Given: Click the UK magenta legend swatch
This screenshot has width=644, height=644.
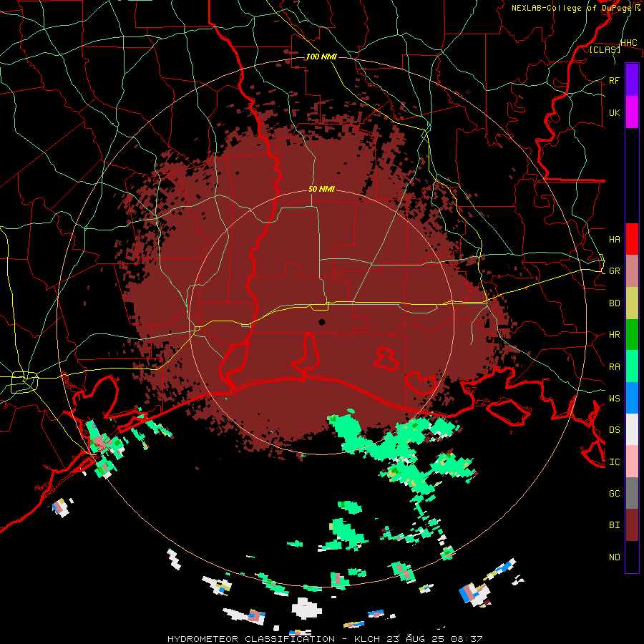Looking at the screenshot, I should (632, 112).
